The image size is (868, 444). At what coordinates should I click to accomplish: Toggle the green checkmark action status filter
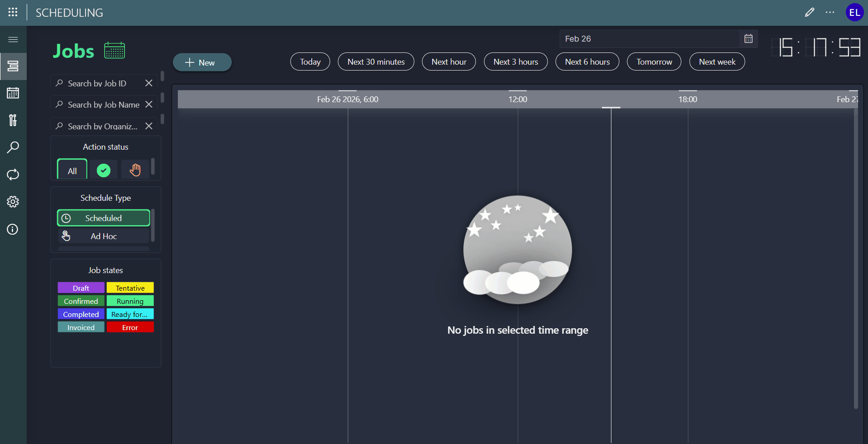pos(104,170)
